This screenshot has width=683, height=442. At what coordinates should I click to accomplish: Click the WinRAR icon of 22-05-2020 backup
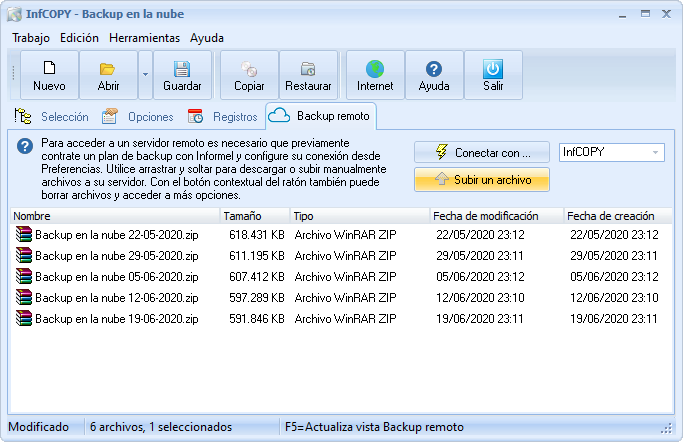[24, 234]
